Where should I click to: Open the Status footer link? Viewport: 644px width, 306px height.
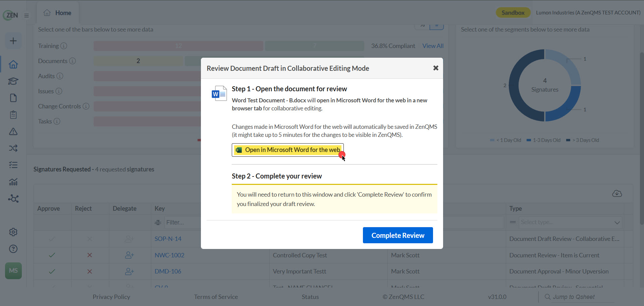point(310,297)
